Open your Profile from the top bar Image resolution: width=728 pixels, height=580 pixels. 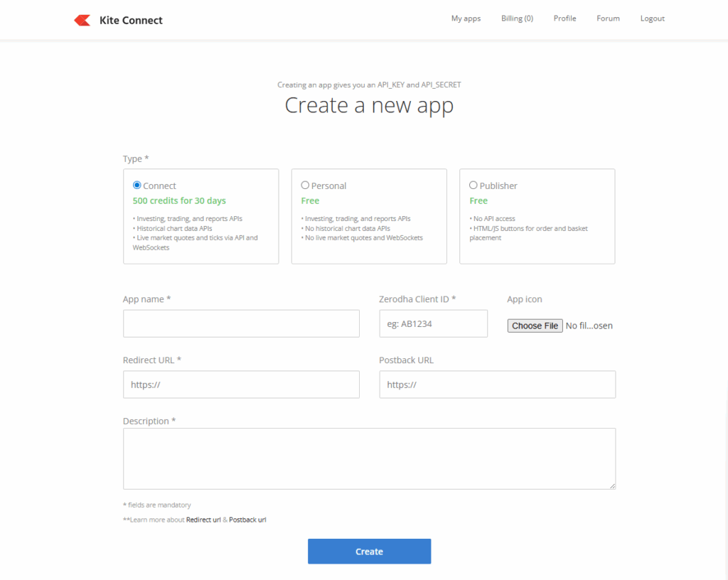(x=564, y=18)
